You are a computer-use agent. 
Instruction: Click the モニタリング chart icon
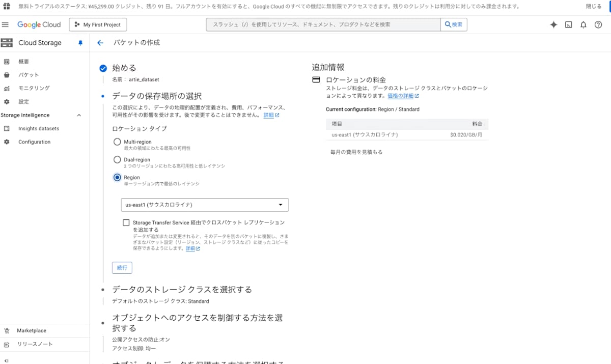click(x=7, y=88)
